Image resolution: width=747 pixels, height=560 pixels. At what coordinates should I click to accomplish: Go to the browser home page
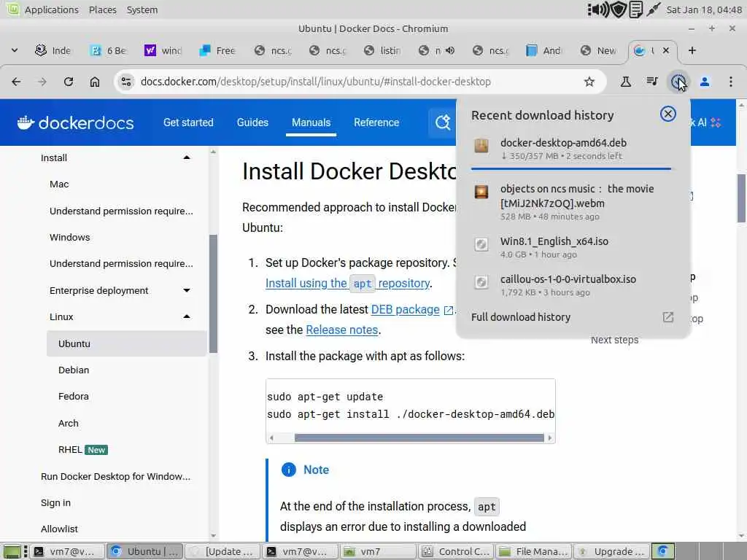tap(95, 82)
